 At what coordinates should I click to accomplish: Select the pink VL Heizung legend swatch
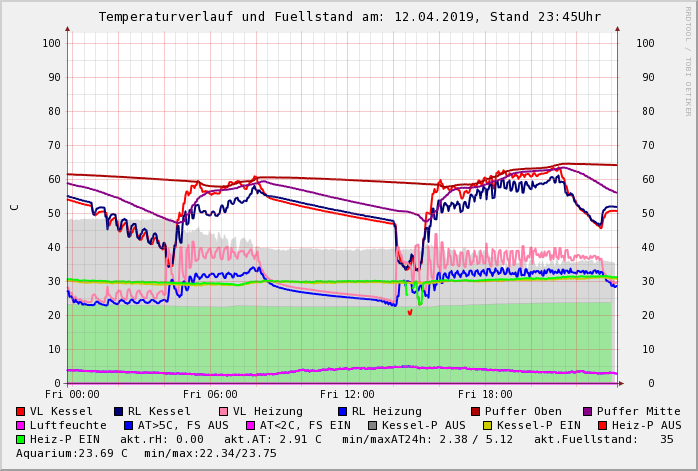click(x=223, y=411)
